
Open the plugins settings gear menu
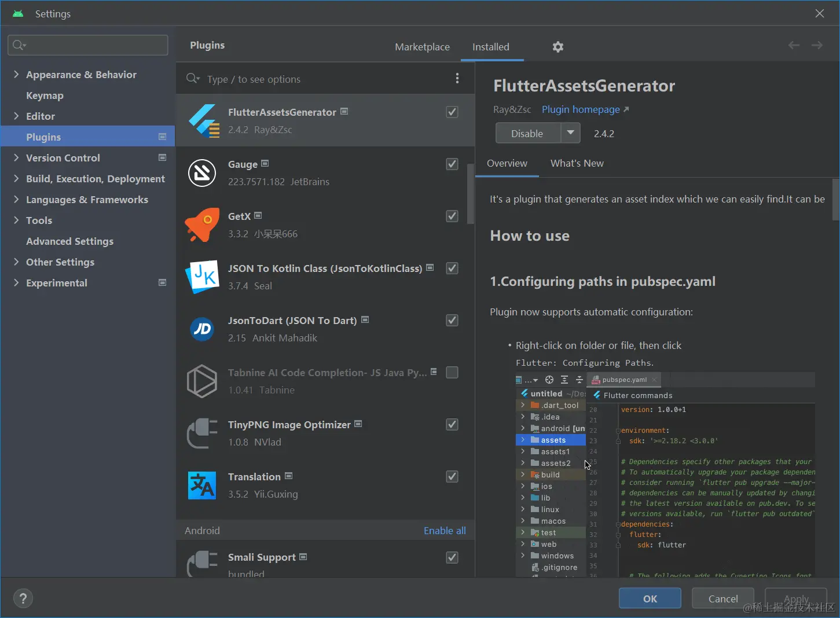click(x=557, y=47)
